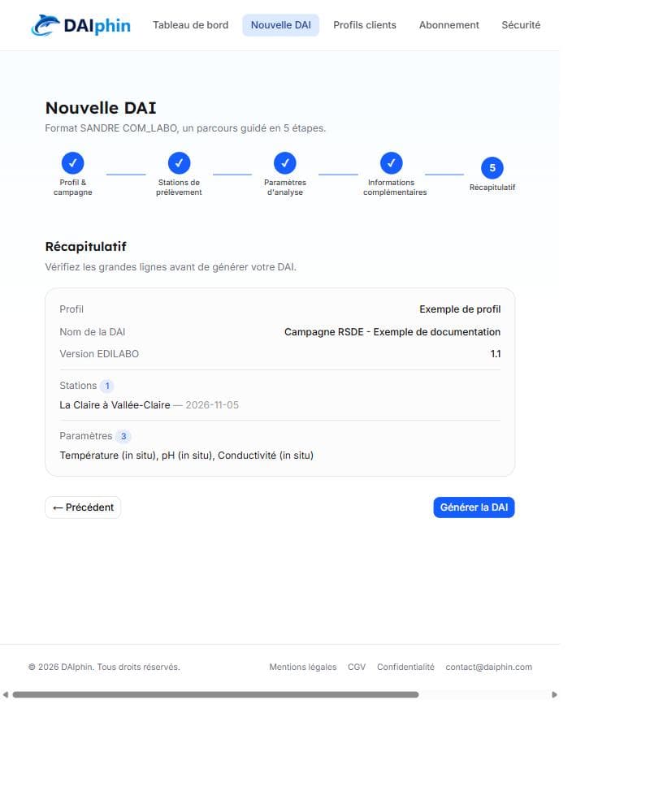
Task: Click the DAIphin dolphin logo
Action: [81, 25]
